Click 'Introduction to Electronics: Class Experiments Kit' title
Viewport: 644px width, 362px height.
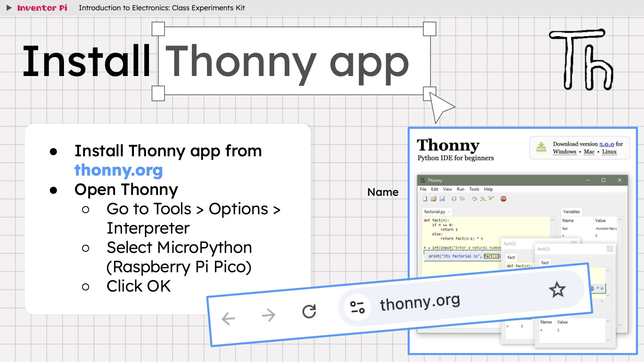click(x=162, y=8)
